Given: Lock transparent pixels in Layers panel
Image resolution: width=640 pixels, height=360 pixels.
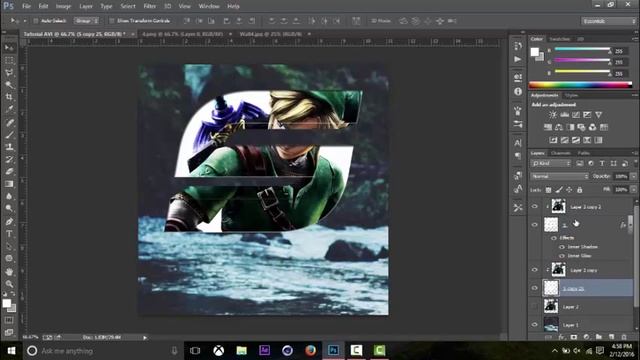Looking at the screenshot, I should [549, 190].
